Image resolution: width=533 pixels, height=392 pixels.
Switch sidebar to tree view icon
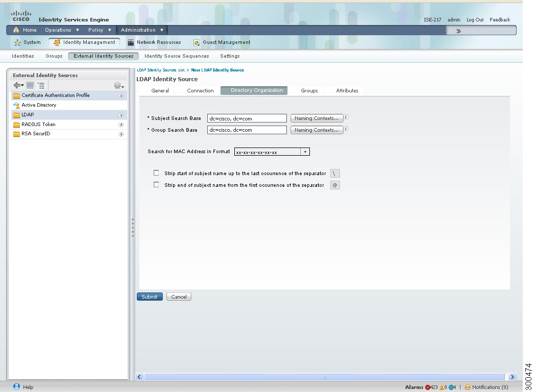click(x=41, y=85)
